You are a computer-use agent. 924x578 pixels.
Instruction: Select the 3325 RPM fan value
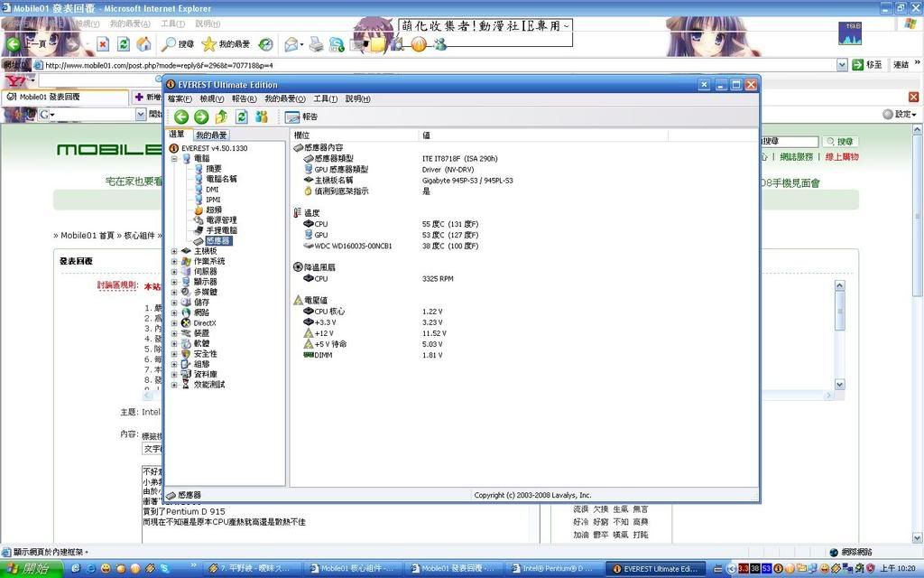[438, 279]
